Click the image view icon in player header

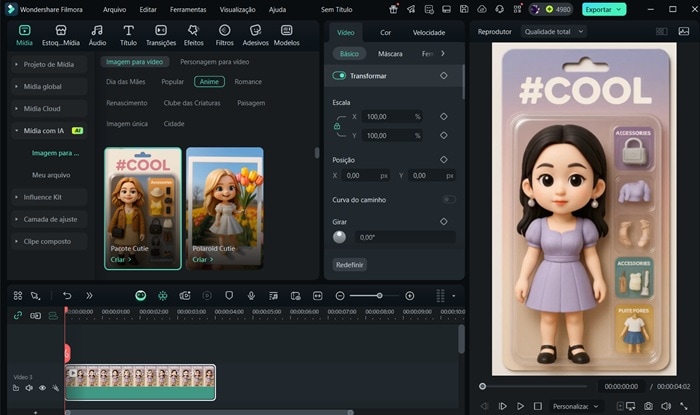[x=684, y=31]
